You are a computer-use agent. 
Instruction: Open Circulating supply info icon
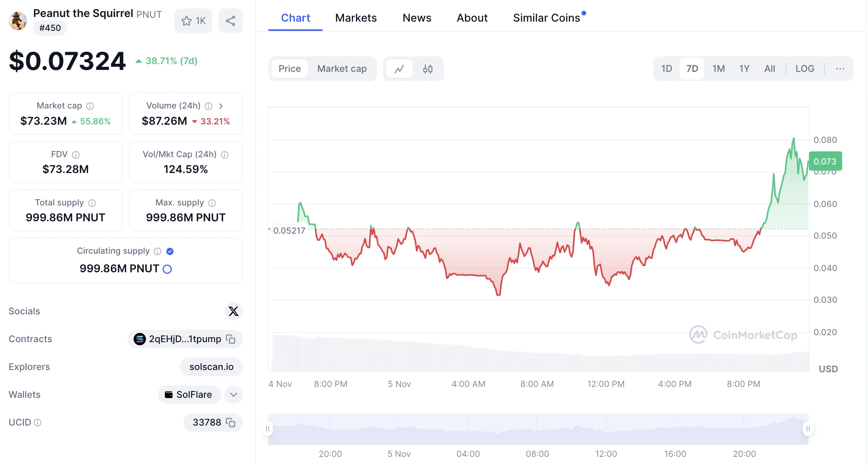(158, 251)
